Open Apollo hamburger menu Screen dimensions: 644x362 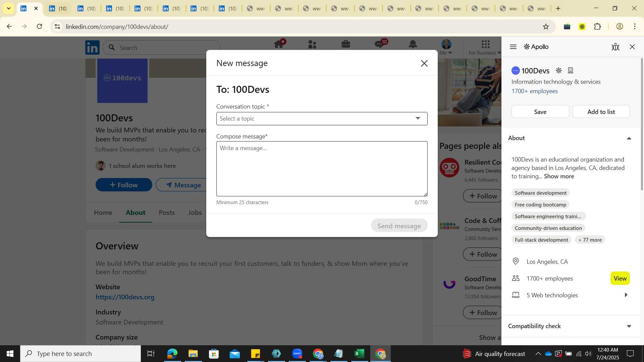[513, 47]
